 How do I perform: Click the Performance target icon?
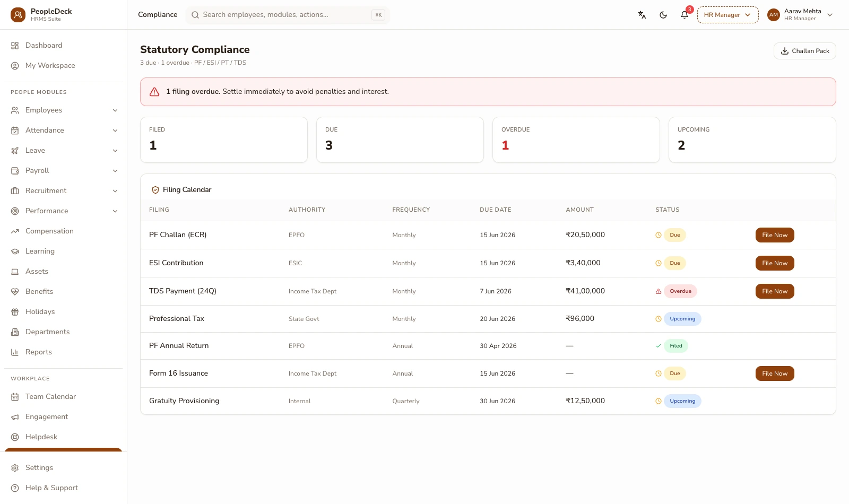(x=15, y=211)
